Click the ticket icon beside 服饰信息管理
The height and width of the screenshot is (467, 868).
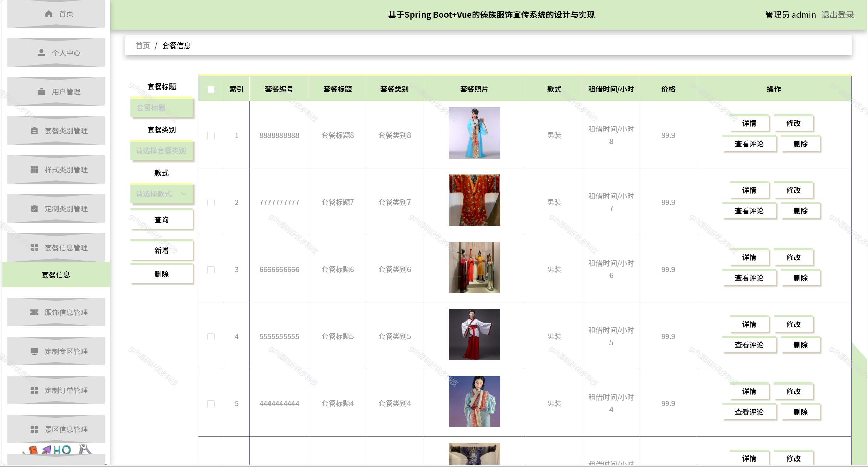pyautogui.click(x=34, y=312)
